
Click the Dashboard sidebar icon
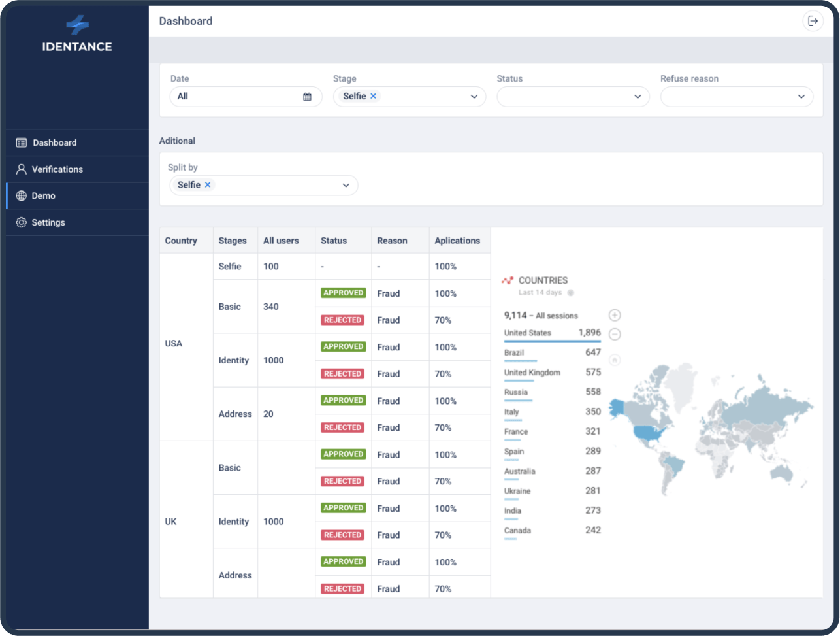tap(22, 142)
